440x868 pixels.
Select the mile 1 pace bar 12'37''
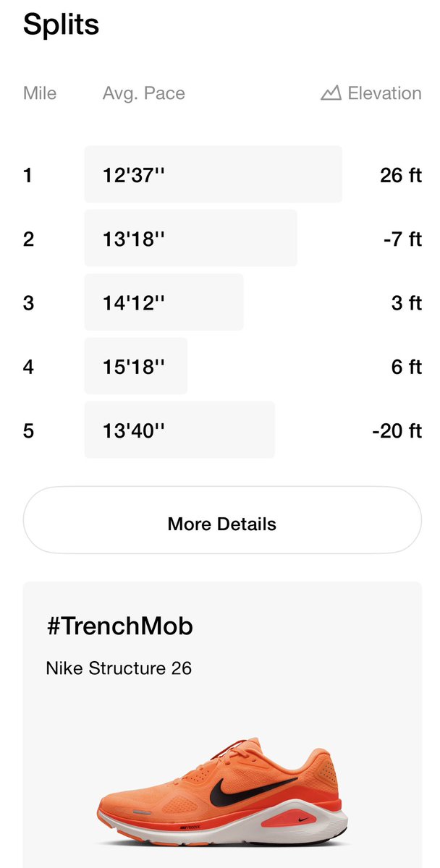point(213,174)
